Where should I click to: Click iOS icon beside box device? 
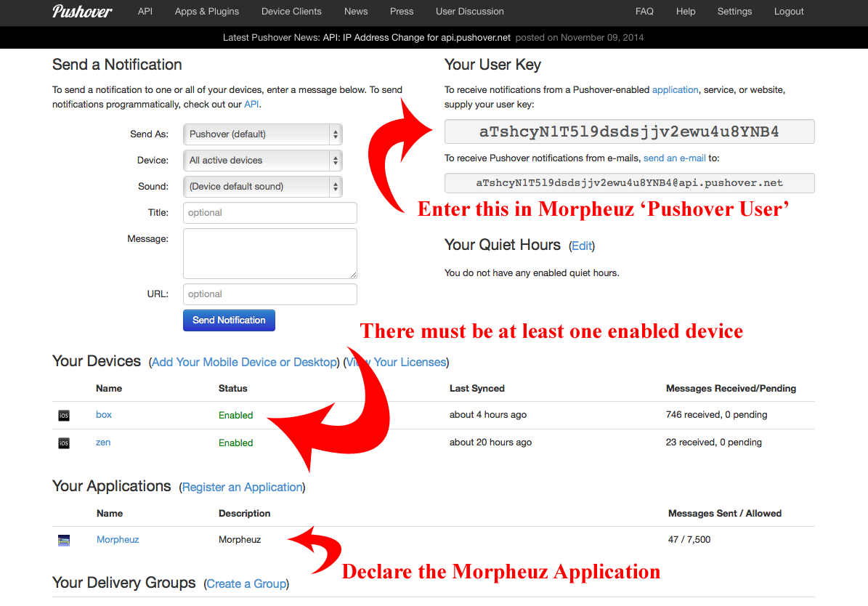[x=64, y=416]
